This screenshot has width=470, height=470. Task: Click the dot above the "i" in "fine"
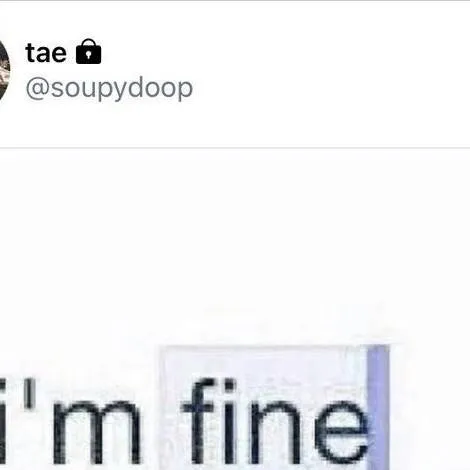click(x=229, y=387)
